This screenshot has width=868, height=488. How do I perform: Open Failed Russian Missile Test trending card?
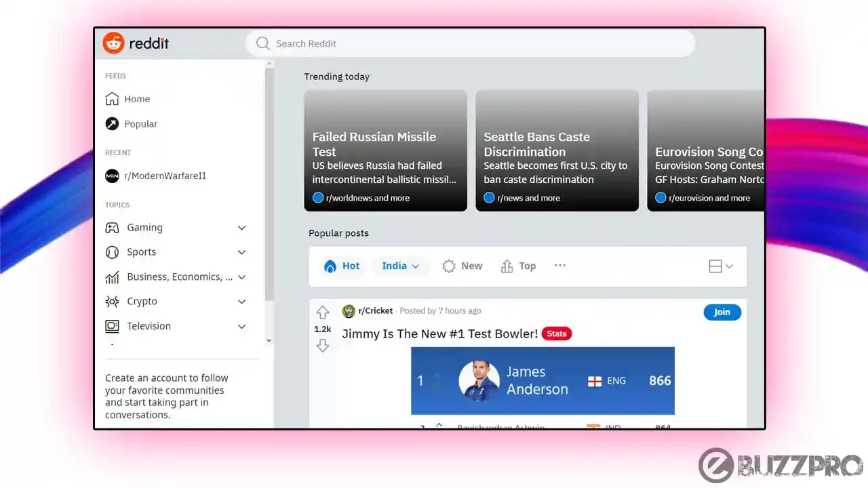point(385,150)
